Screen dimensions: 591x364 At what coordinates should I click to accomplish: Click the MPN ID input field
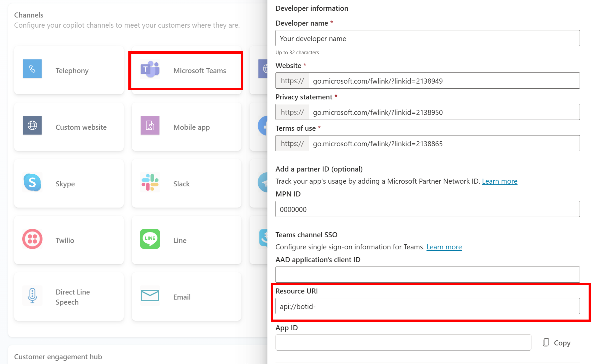coord(428,209)
